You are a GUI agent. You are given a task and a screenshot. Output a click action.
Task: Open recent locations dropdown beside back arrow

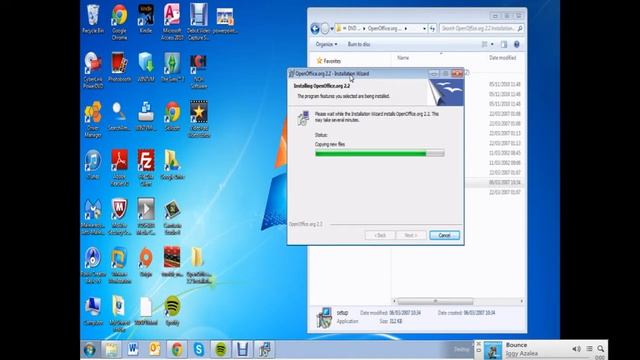[332, 29]
